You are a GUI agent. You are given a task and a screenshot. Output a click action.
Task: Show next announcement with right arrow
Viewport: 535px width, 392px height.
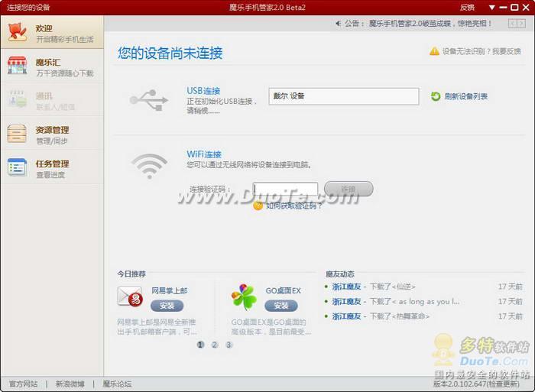click(524, 24)
